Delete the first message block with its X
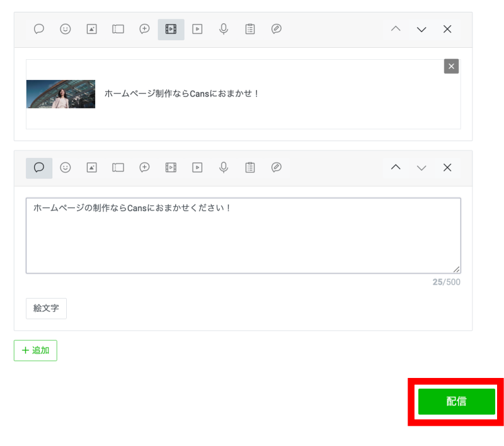Screen dimensions: 504x446 pos(447,29)
